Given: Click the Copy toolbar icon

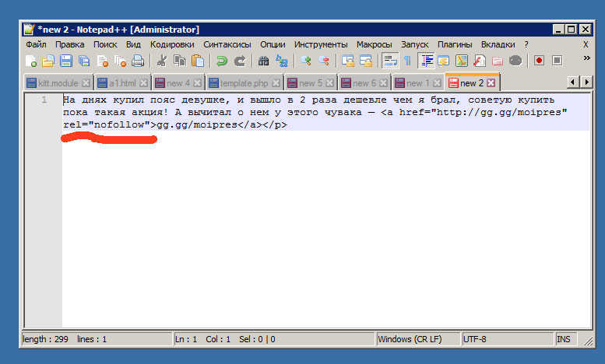Looking at the screenshot, I should click(180, 61).
